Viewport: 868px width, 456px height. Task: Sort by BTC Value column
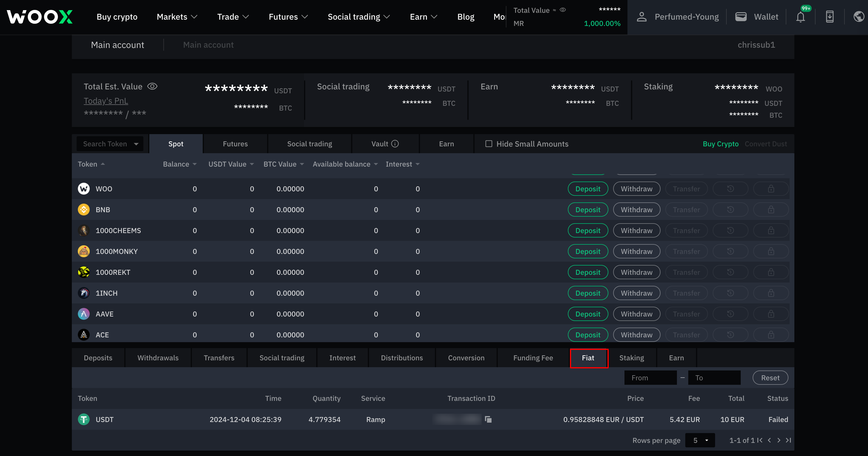(284, 164)
